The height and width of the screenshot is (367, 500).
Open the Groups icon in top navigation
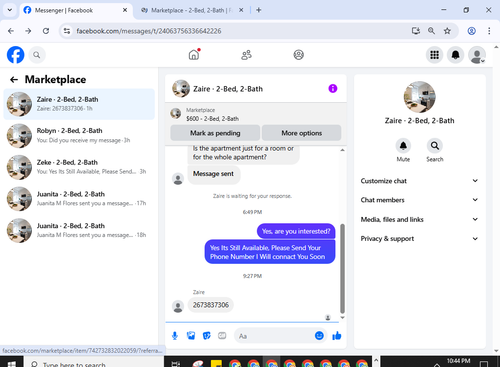pos(298,55)
